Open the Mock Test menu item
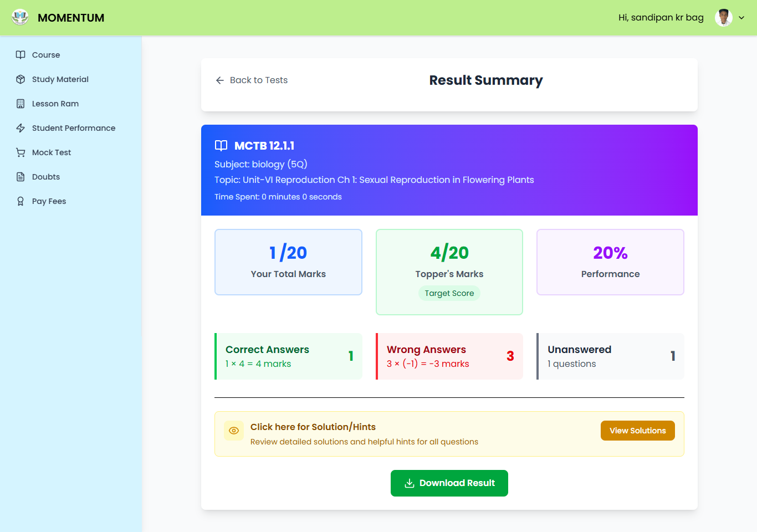Viewport: 757px width, 532px height. tap(52, 152)
